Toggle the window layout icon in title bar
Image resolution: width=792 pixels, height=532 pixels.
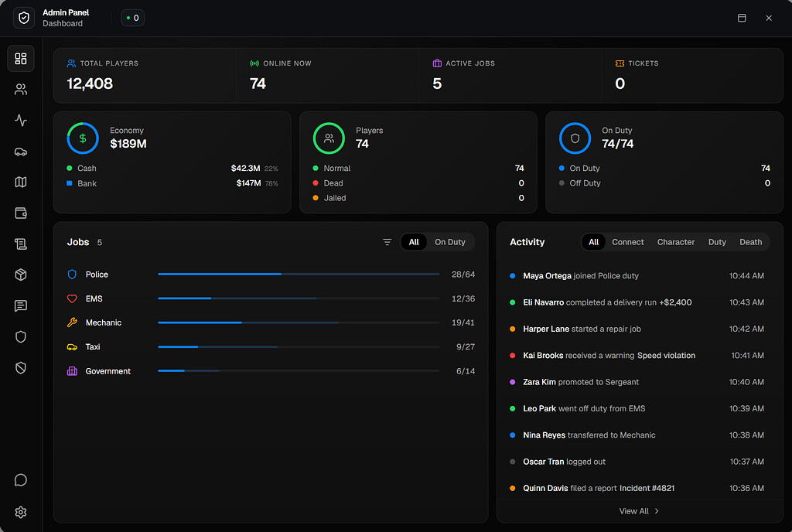point(742,18)
